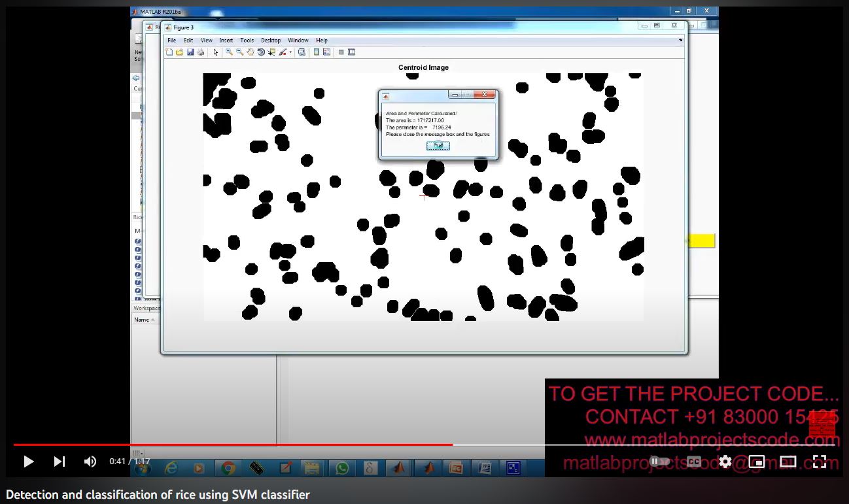Viewport: 849px width, 504px height.
Task: Select the Pan hand tool
Action: click(x=250, y=52)
